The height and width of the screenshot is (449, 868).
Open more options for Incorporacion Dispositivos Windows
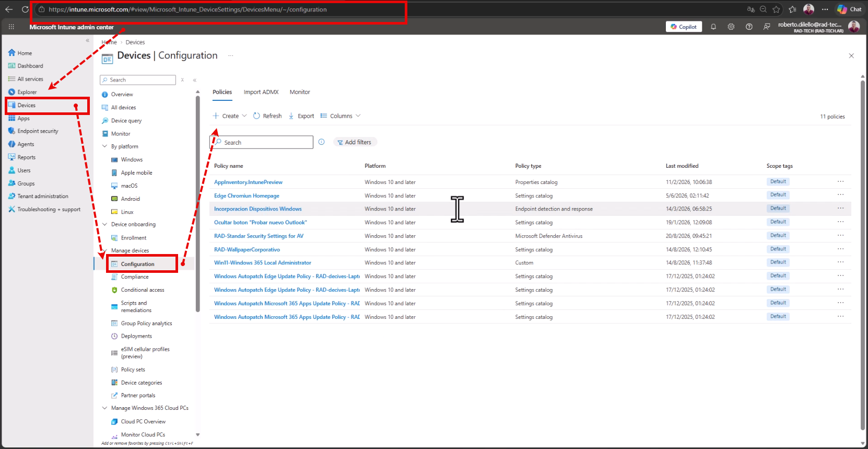[840, 209]
